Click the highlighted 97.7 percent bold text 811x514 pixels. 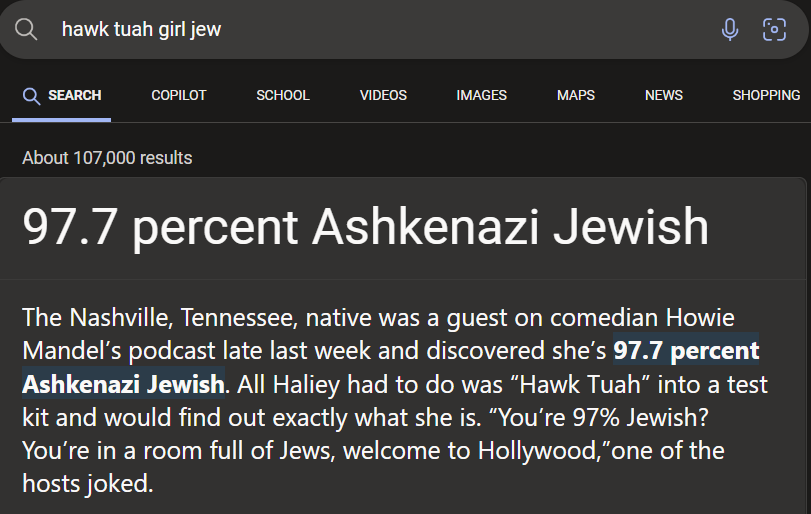686,351
